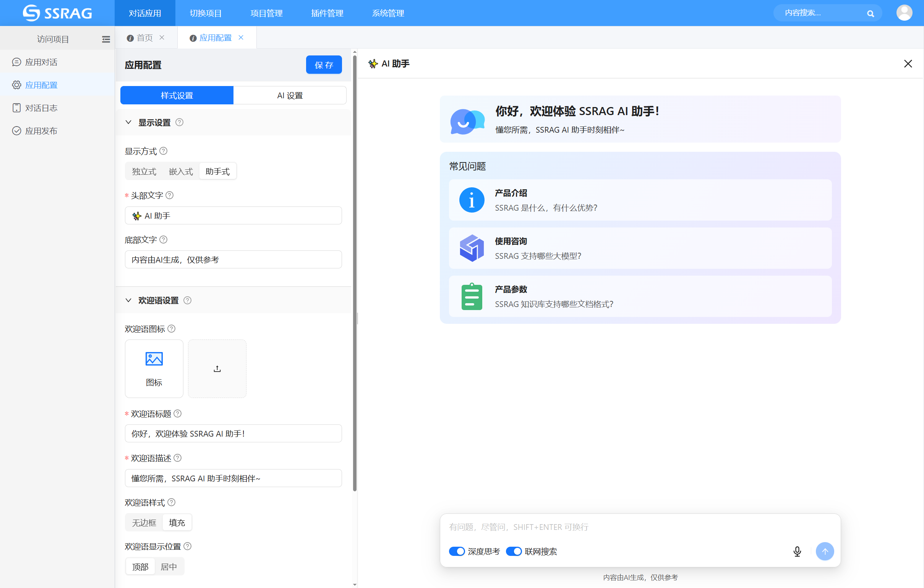924x588 pixels.
Task: Open 应用发布 in the sidebar
Action: (x=58, y=131)
